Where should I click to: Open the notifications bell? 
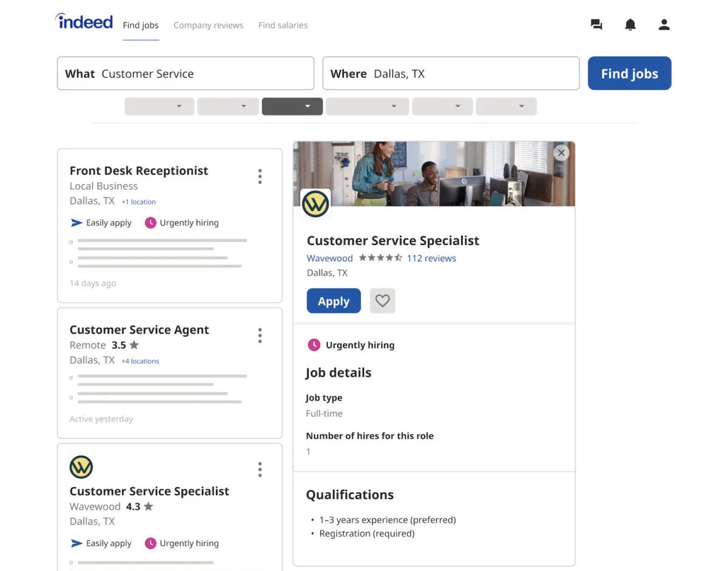(630, 24)
